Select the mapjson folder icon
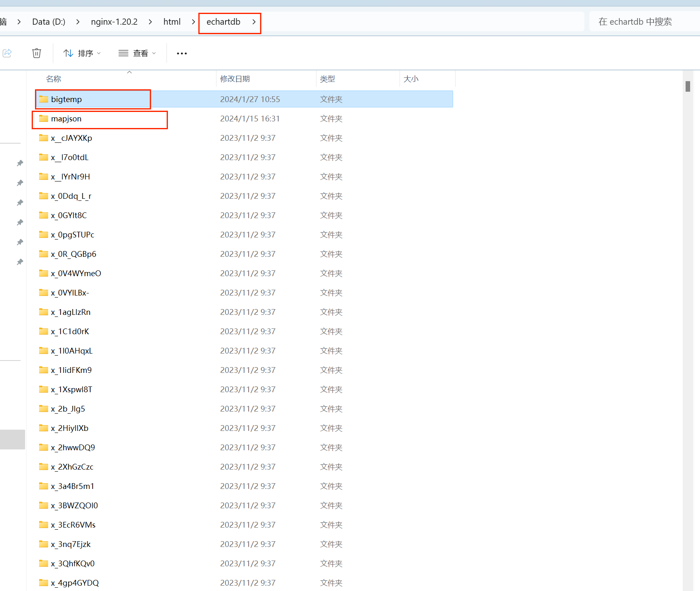Image resolution: width=700 pixels, height=591 pixels. pos(44,119)
